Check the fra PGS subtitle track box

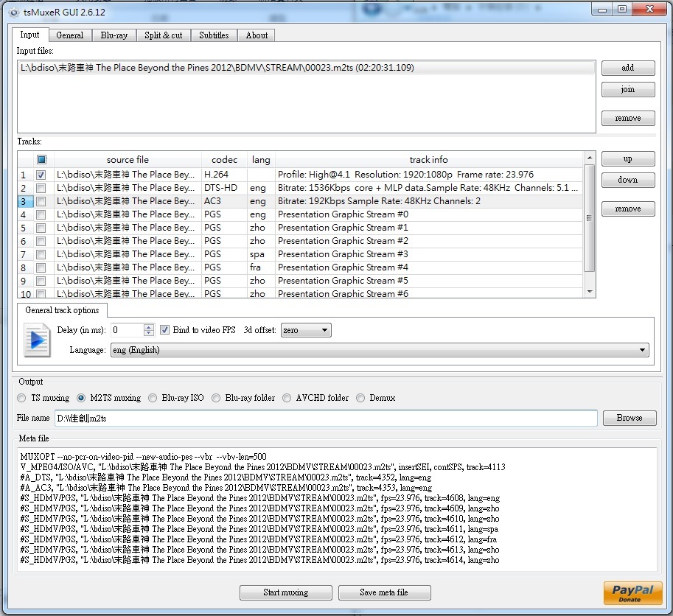tap(41, 267)
